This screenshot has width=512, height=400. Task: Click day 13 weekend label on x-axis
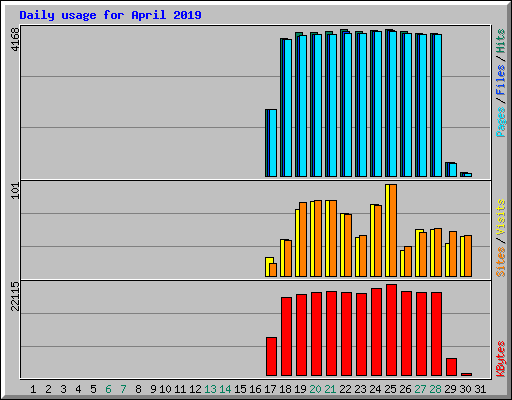(210, 389)
